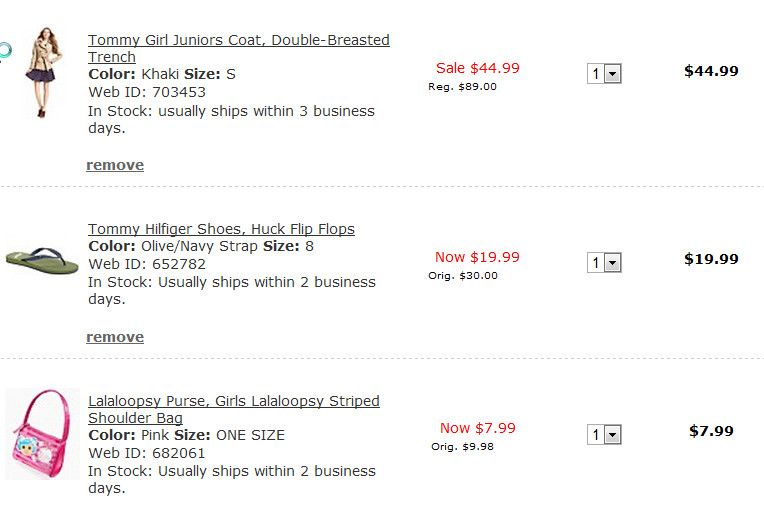Screen dimensions: 764x506
Task: Click the teal circle icon beside the coat
Action: pyautogui.click(x=5, y=50)
